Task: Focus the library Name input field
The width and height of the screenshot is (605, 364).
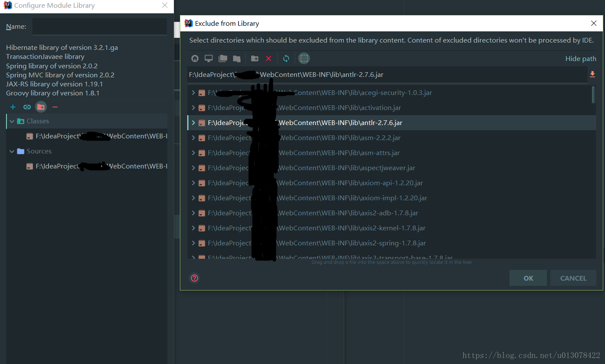Action: pyautogui.click(x=99, y=27)
